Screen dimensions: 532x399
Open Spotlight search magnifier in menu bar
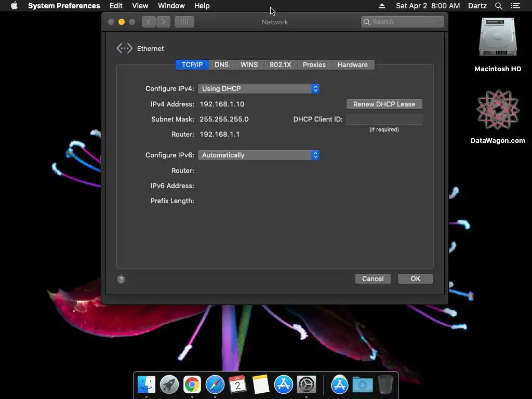(x=498, y=6)
